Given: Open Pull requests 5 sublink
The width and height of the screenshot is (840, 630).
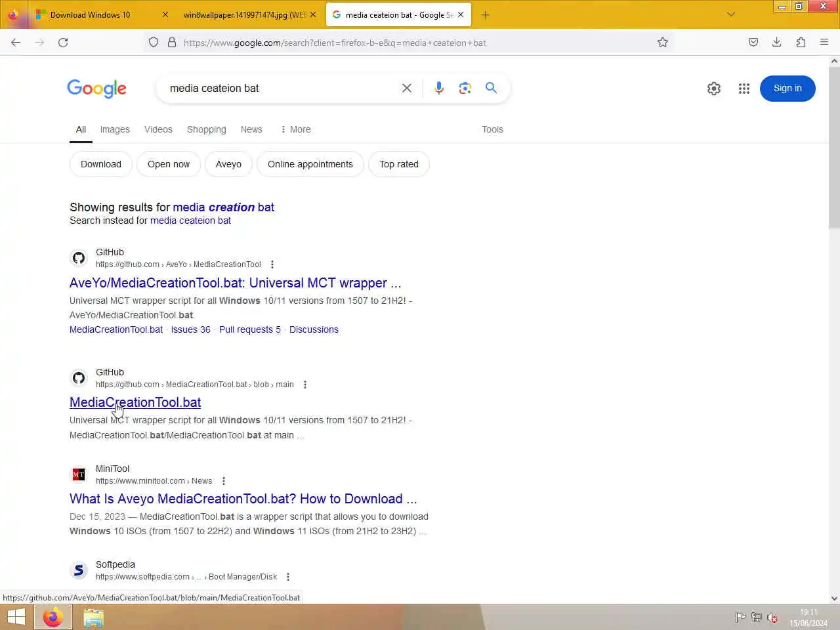Looking at the screenshot, I should click(250, 329).
